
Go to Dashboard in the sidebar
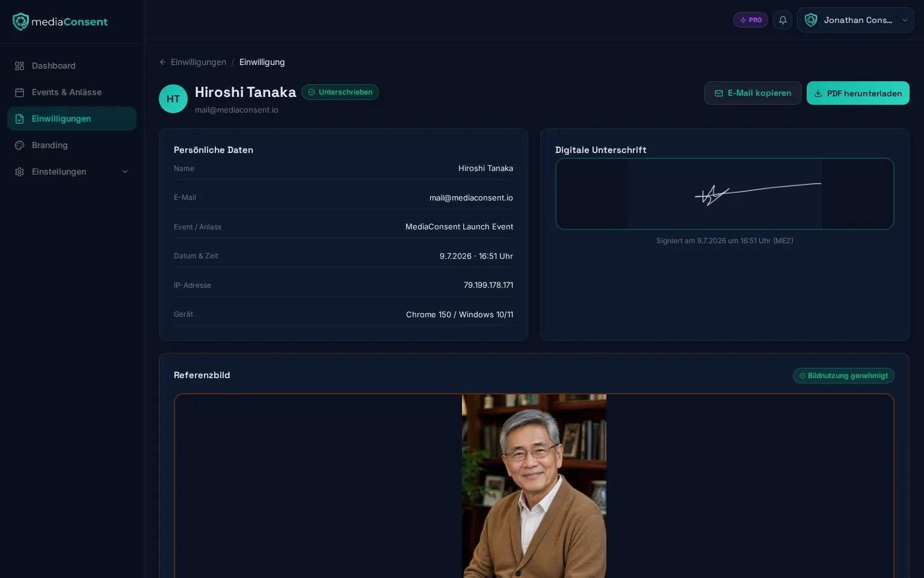[72, 66]
